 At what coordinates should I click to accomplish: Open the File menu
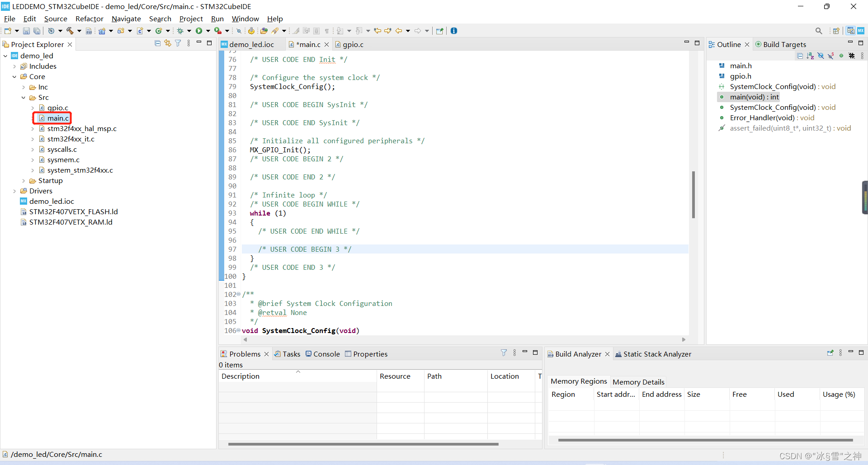click(9, 19)
